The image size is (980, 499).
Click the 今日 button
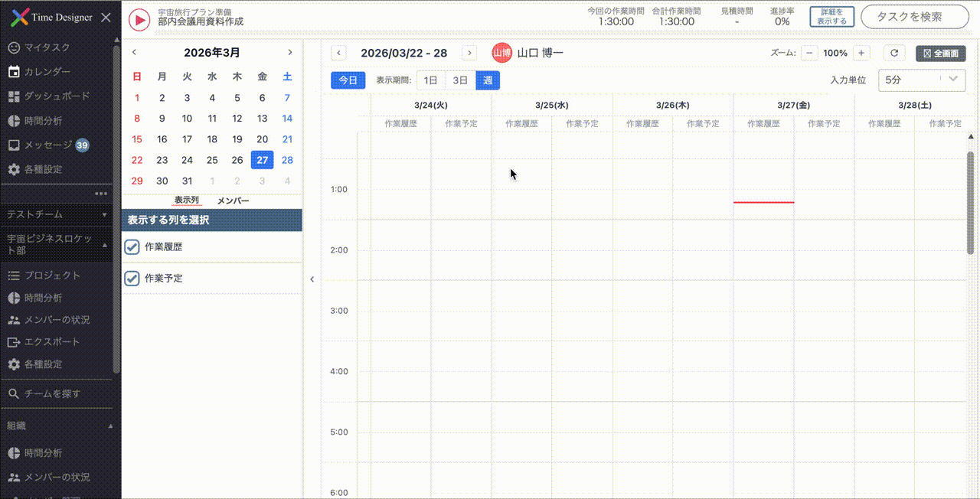348,80
